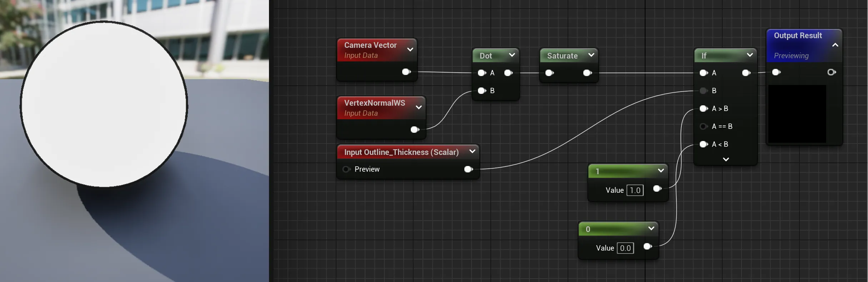Image resolution: width=868 pixels, height=282 pixels.
Task: Click the If node A < B pin
Action: point(704,144)
